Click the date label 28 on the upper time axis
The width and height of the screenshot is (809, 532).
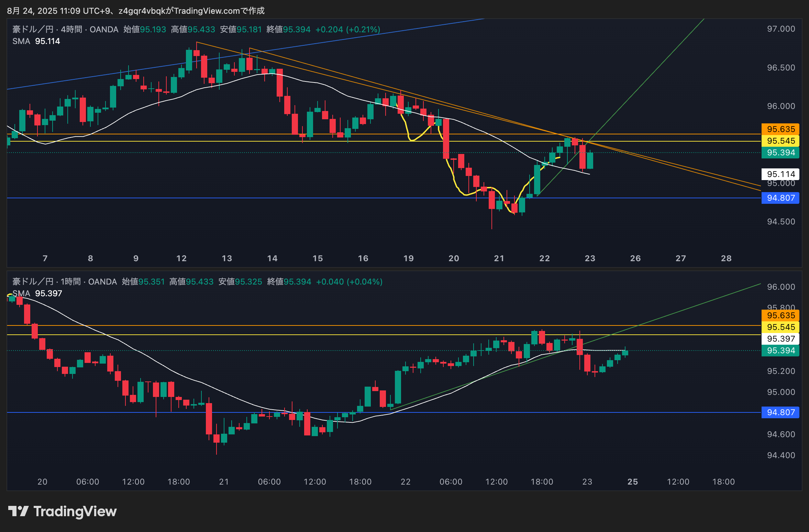click(x=726, y=258)
